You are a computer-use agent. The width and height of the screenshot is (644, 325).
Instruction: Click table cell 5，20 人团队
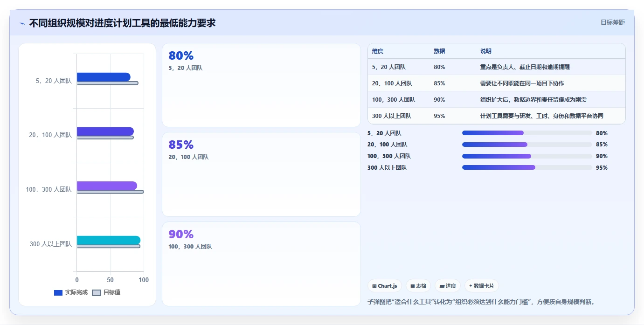pyautogui.click(x=389, y=67)
